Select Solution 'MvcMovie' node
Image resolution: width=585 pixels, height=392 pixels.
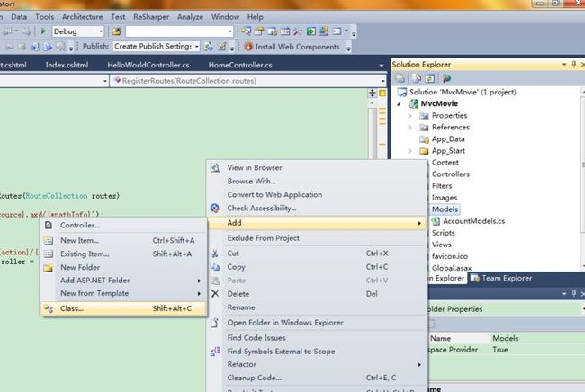click(463, 92)
